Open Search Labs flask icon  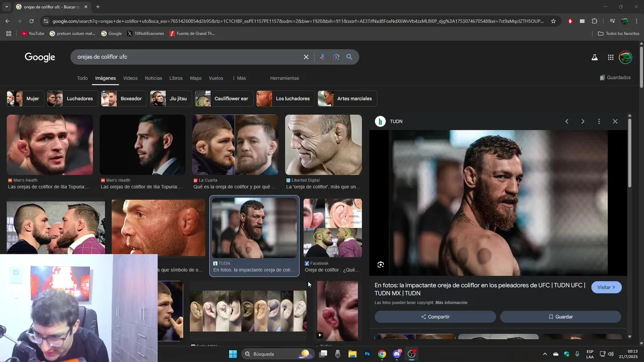pyautogui.click(x=594, y=57)
